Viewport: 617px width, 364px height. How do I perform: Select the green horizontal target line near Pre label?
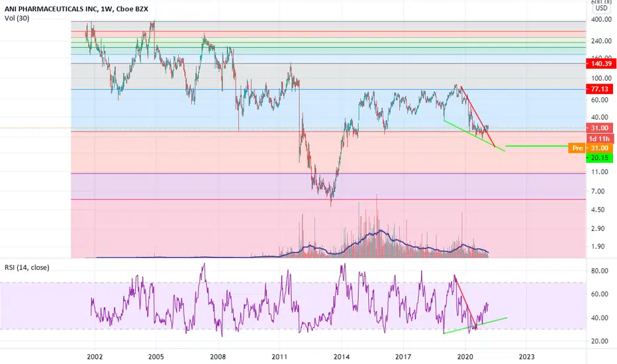537,146
